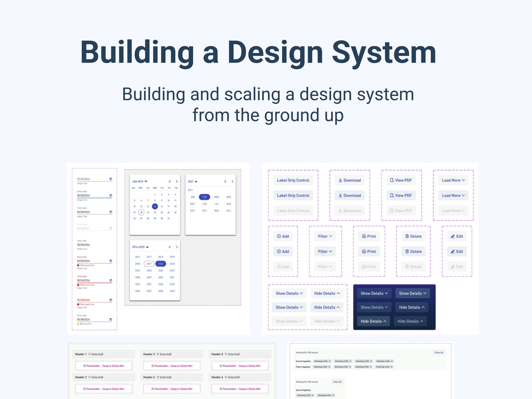Expand the Load More dropdown
Image resolution: width=532 pixels, height=399 pixels.
coord(453,180)
